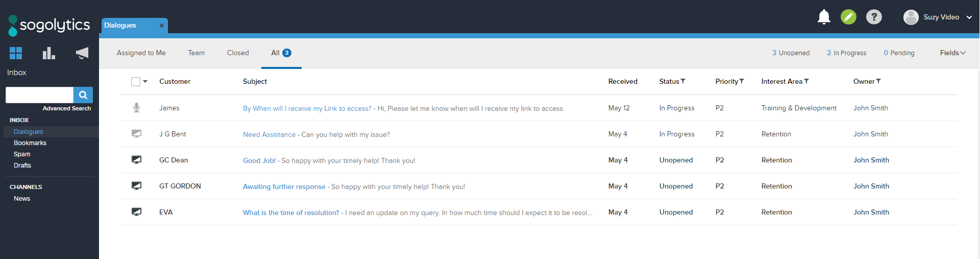980x259 pixels.
Task: Close the Dialogues tab
Action: point(162,26)
